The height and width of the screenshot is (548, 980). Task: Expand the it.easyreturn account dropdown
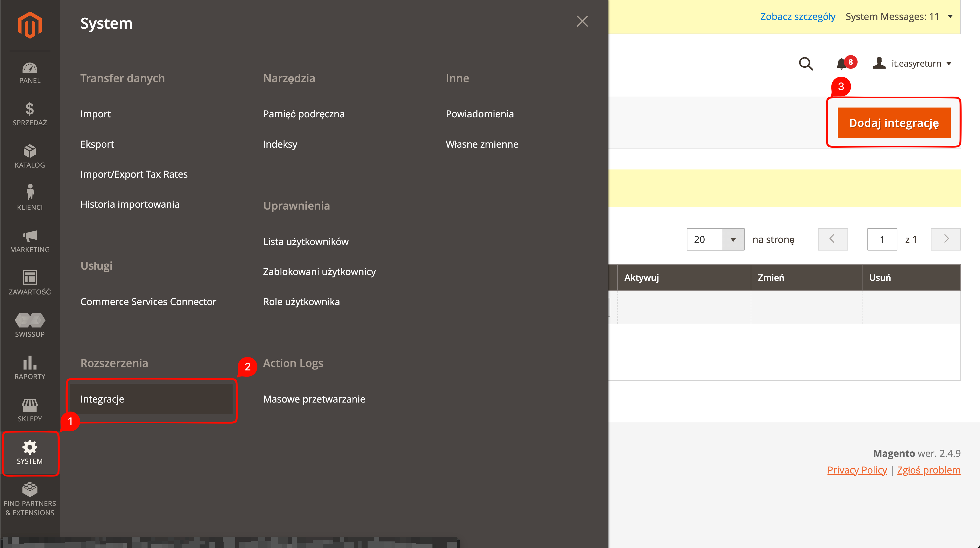(x=912, y=63)
